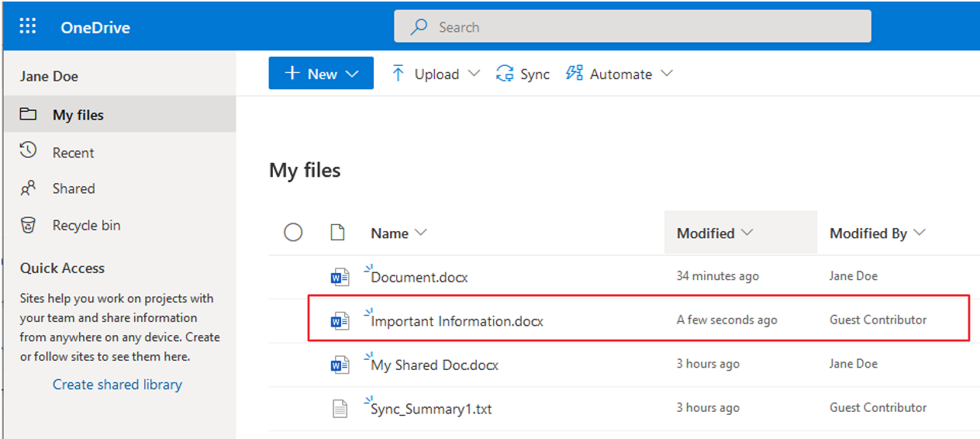Expand the Automate dropdown chevron
The height and width of the screenshot is (439, 980).
[667, 74]
